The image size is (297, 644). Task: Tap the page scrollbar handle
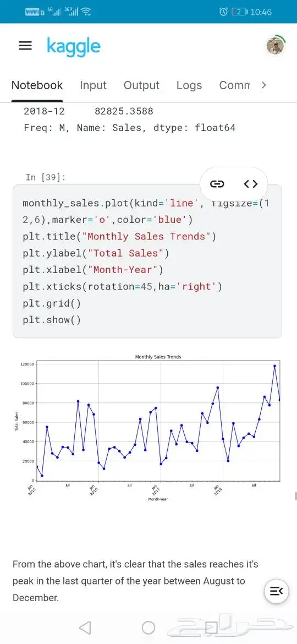295,496
